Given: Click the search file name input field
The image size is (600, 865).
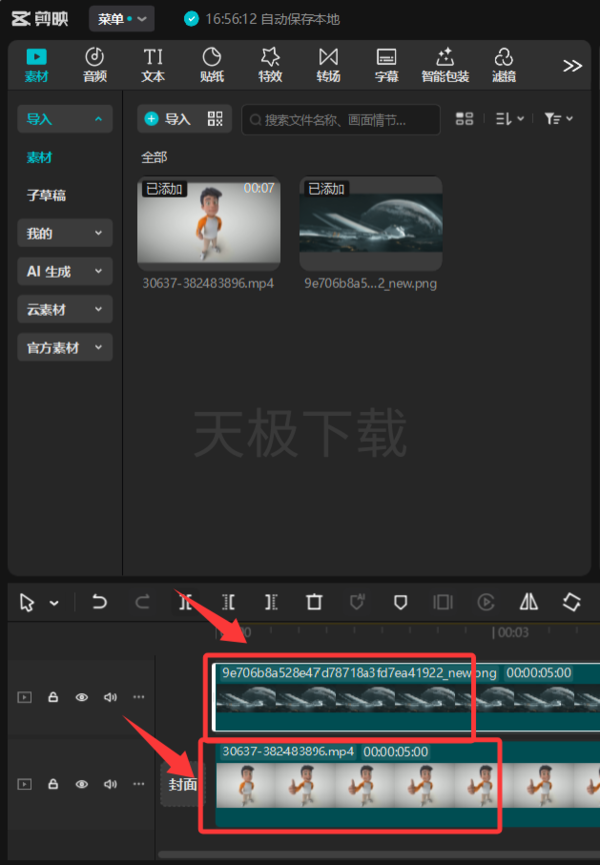Looking at the screenshot, I should click(x=341, y=120).
